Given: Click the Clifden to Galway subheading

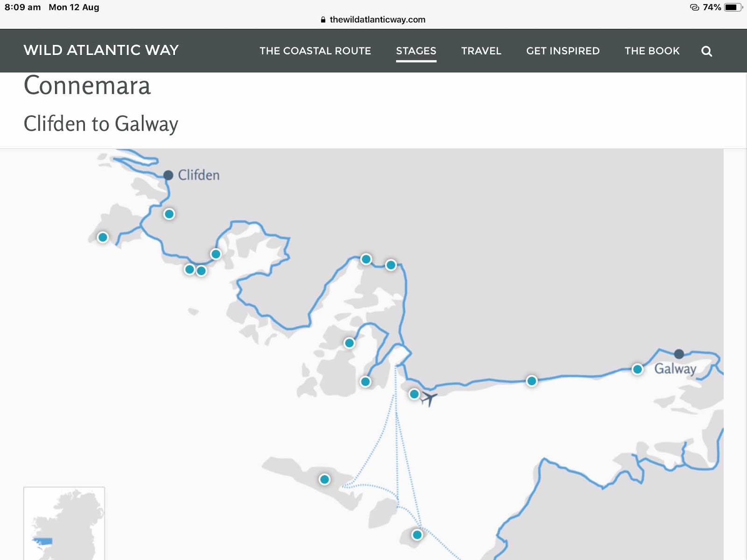Looking at the screenshot, I should (101, 124).
